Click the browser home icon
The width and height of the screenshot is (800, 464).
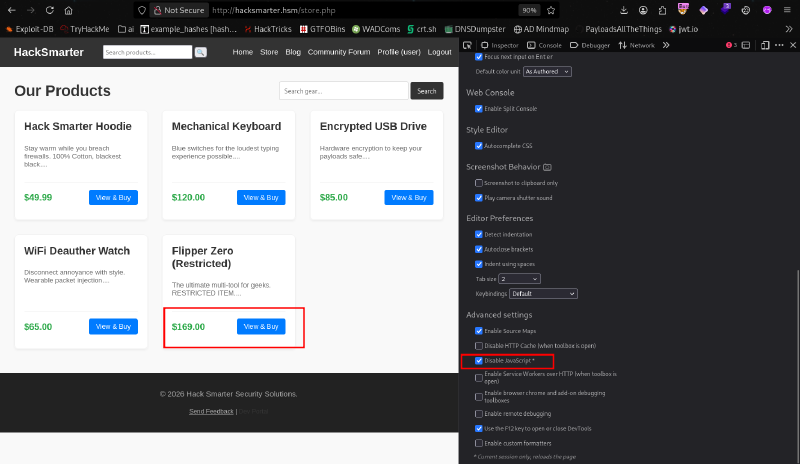[68, 10]
